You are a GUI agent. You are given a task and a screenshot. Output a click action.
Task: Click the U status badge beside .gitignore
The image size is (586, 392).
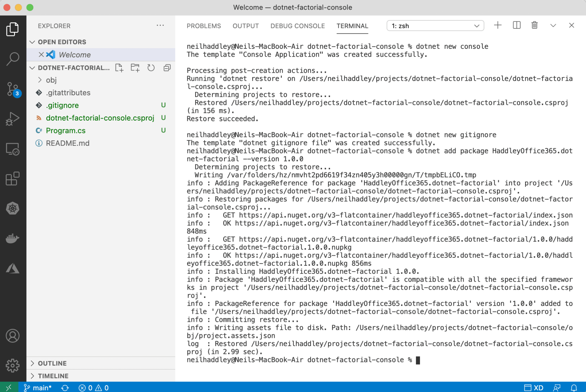(163, 105)
